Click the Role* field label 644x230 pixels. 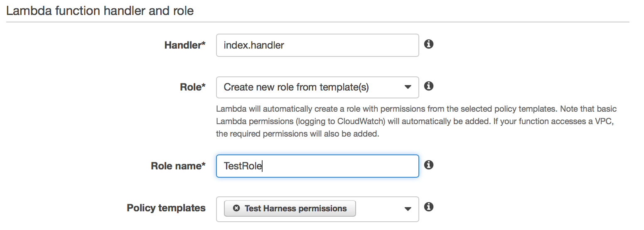pos(193,87)
